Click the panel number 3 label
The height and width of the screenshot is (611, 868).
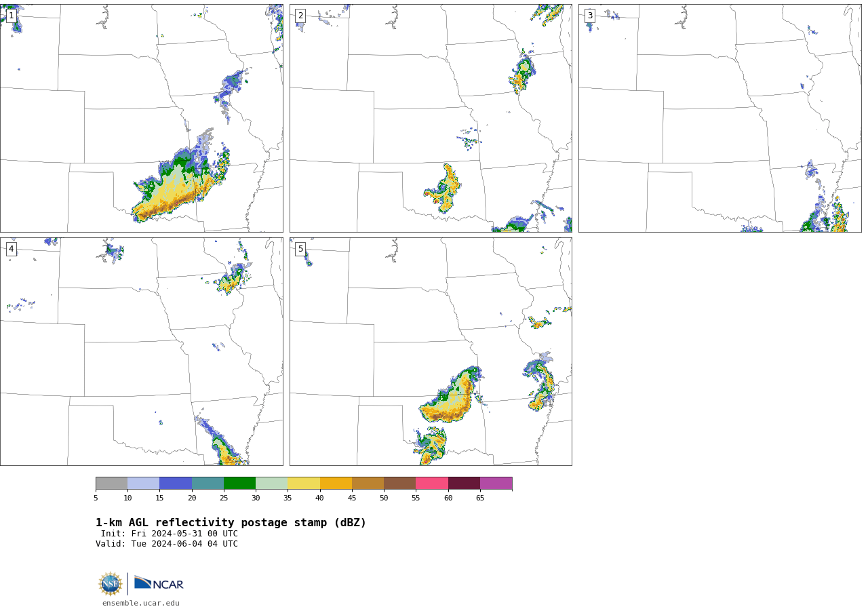pos(589,16)
